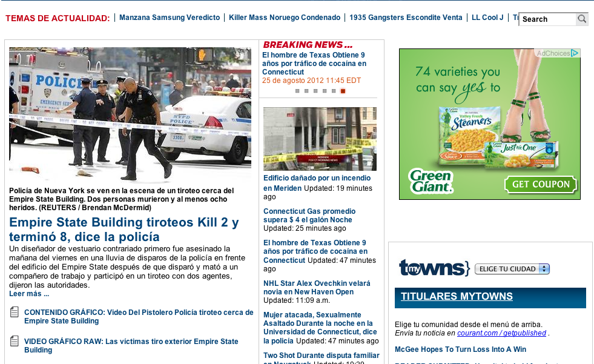The width and height of the screenshot is (594, 364).
Task: Open the Empire State Building tiroteos headline
Action: pyautogui.click(x=124, y=230)
